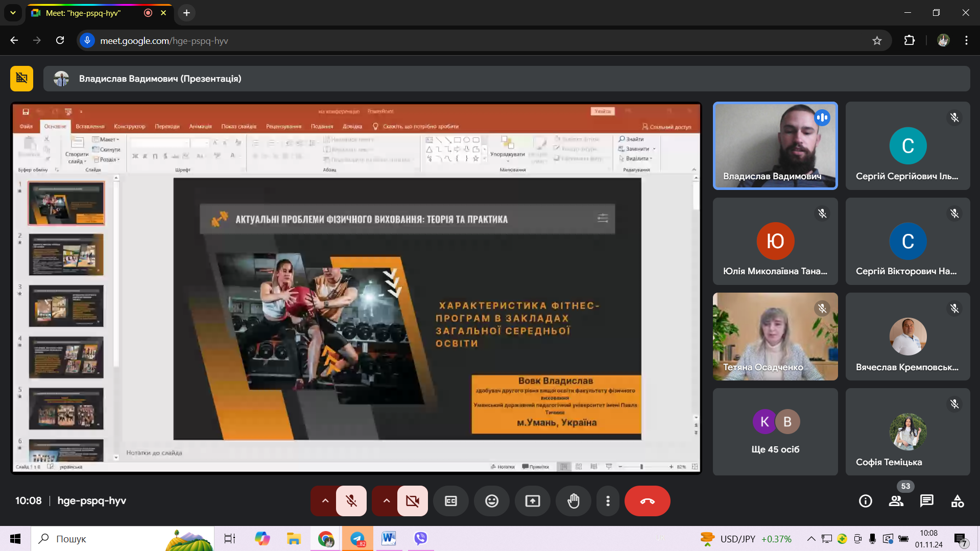This screenshot has width=980, height=551.
Task: Click the system tray microphone icon
Action: click(x=872, y=539)
